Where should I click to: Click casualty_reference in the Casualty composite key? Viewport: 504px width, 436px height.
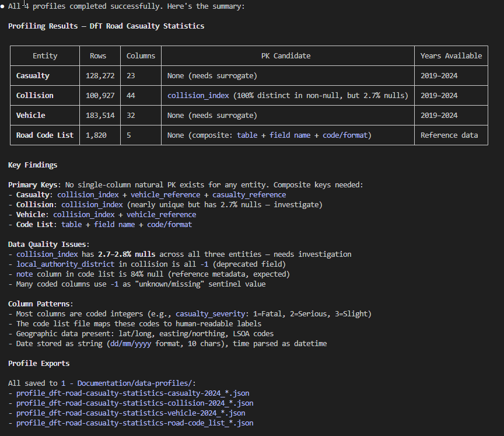(249, 194)
